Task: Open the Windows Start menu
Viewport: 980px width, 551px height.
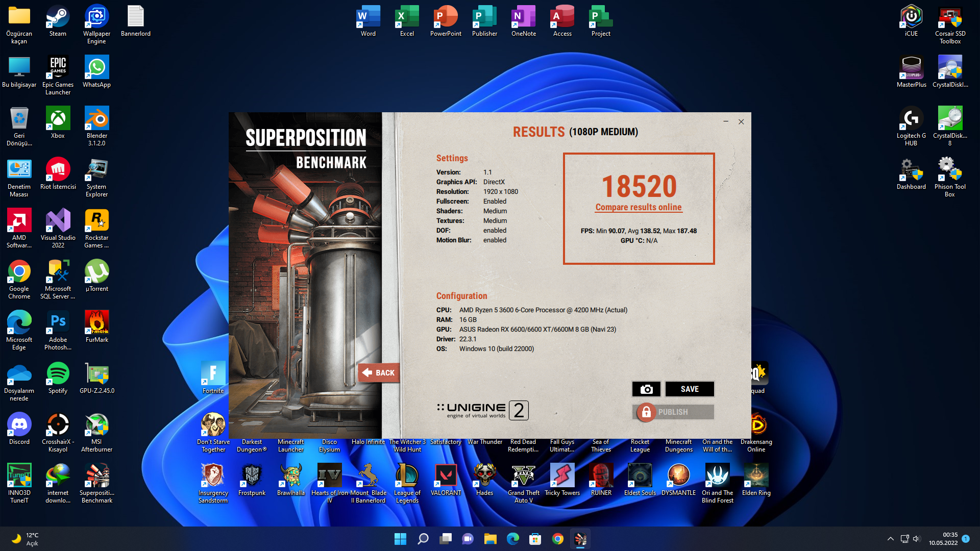Action: [x=400, y=539]
